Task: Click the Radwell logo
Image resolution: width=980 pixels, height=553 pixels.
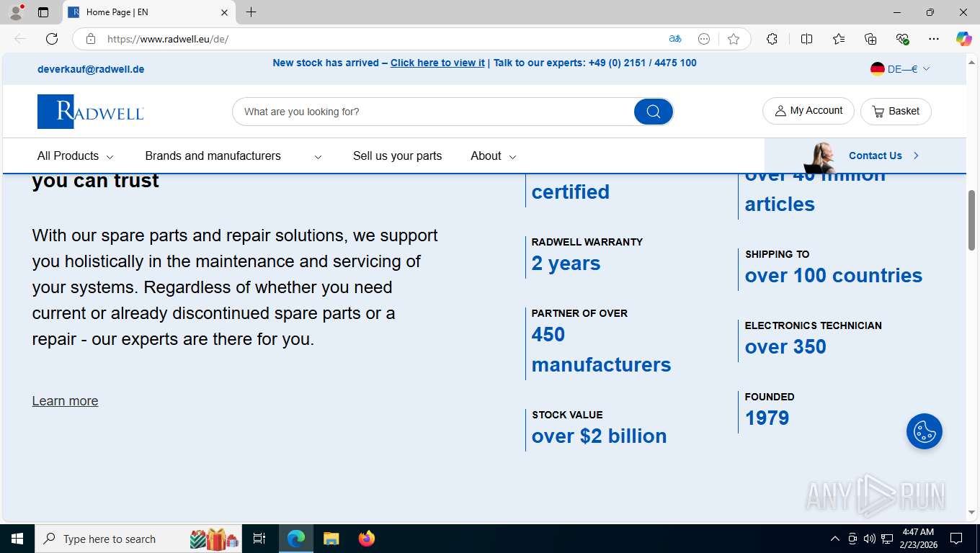Action: (91, 112)
